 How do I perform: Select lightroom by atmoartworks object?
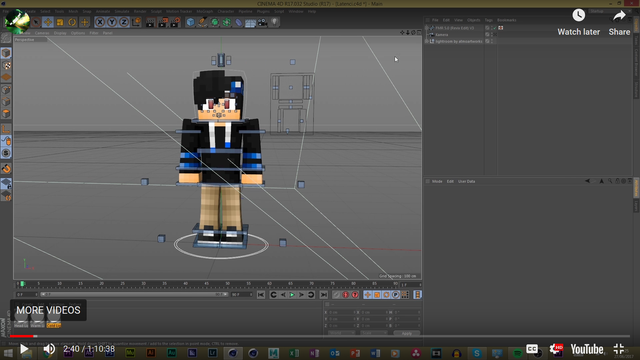(x=459, y=41)
